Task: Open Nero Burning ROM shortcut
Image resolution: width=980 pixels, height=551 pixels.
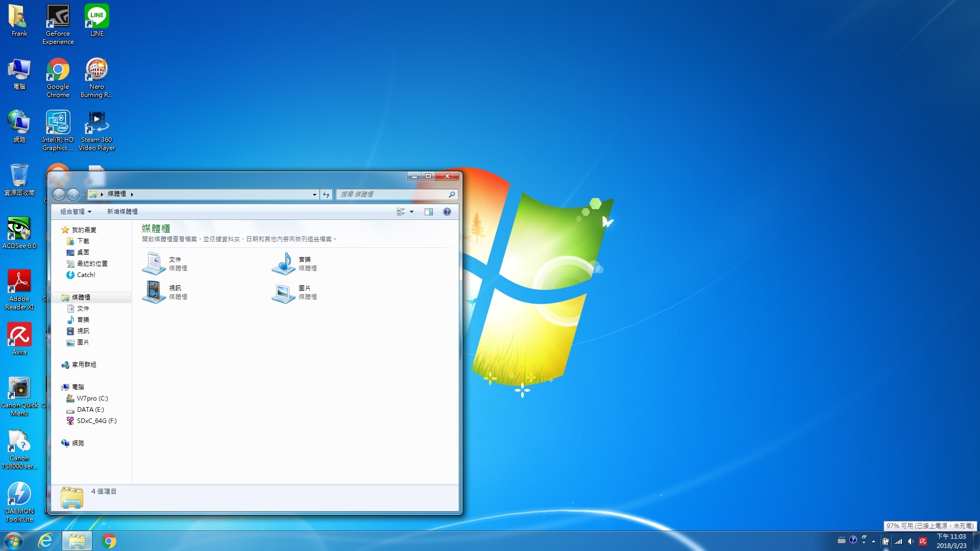Action: pyautogui.click(x=96, y=78)
